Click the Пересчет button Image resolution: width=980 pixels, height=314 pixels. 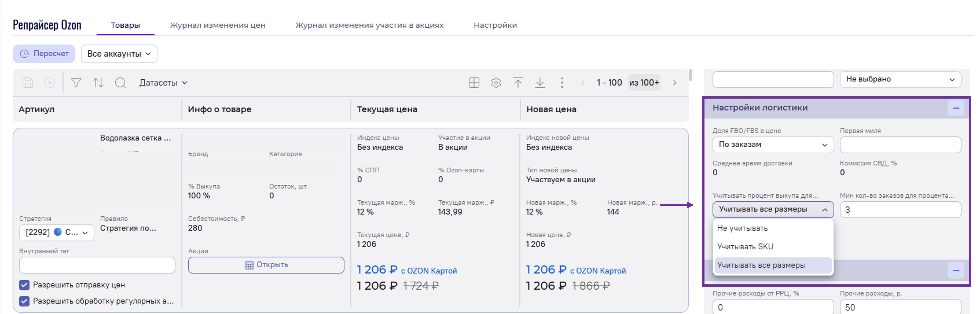point(44,54)
